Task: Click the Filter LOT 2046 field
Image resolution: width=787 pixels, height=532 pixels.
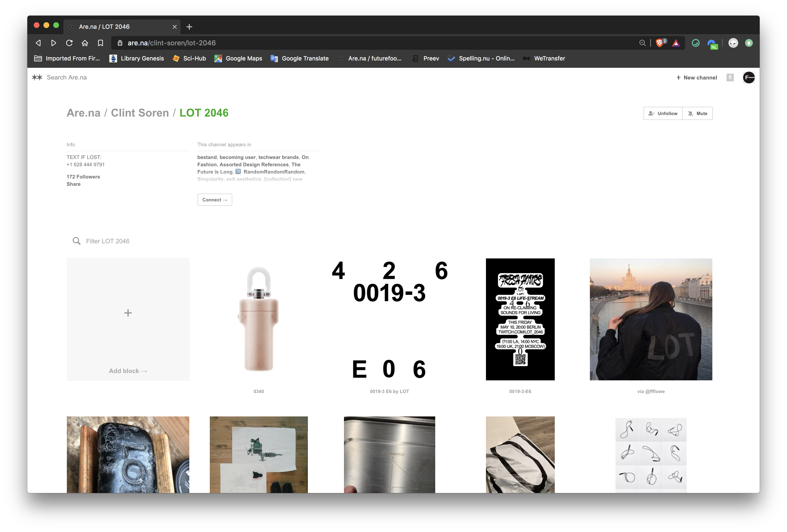Action: [108, 241]
